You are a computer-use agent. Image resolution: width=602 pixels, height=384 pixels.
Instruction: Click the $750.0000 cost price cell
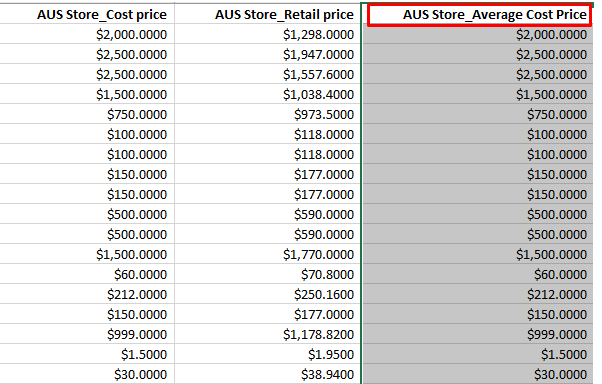[87, 114]
